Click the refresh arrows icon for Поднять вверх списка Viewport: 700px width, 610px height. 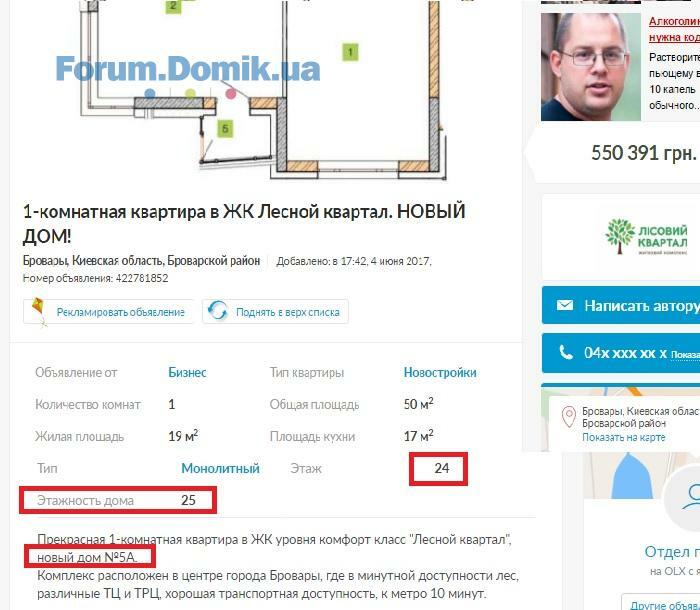(x=218, y=311)
